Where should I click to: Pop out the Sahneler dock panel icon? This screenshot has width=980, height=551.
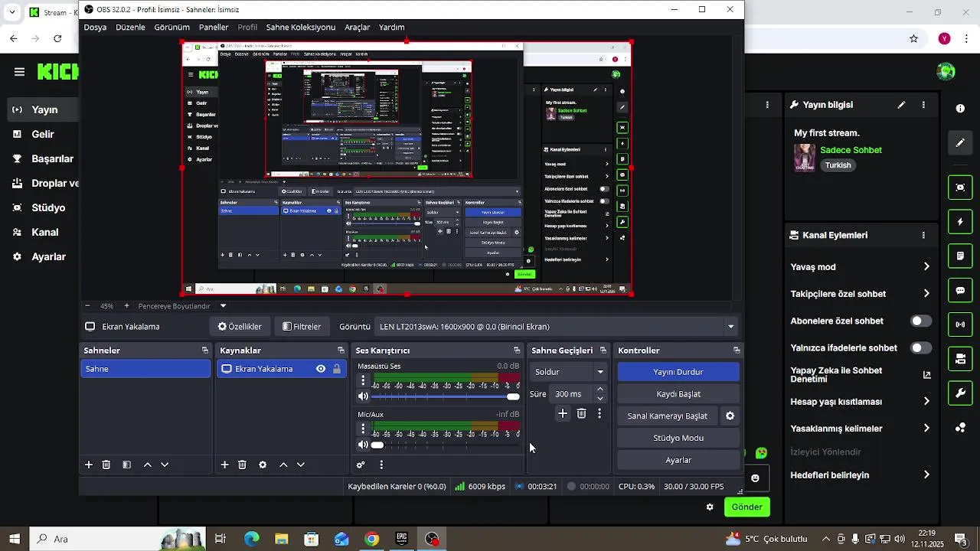tap(204, 350)
